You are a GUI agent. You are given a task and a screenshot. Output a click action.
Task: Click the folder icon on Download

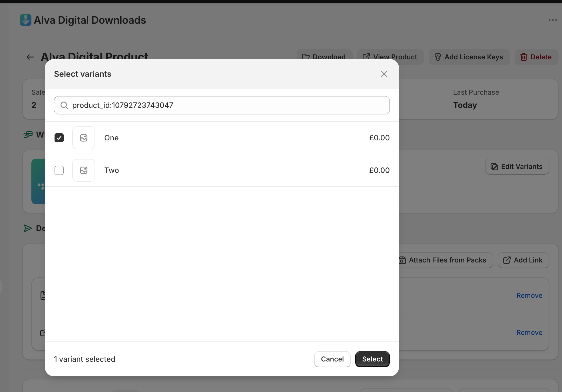point(306,57)
